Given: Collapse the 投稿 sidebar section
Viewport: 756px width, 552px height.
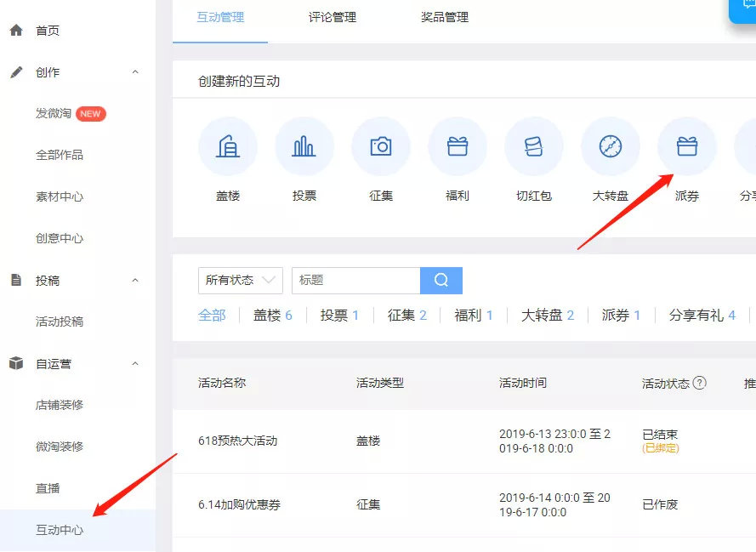Looking at the screenshot, I should [x=134, y=280].
